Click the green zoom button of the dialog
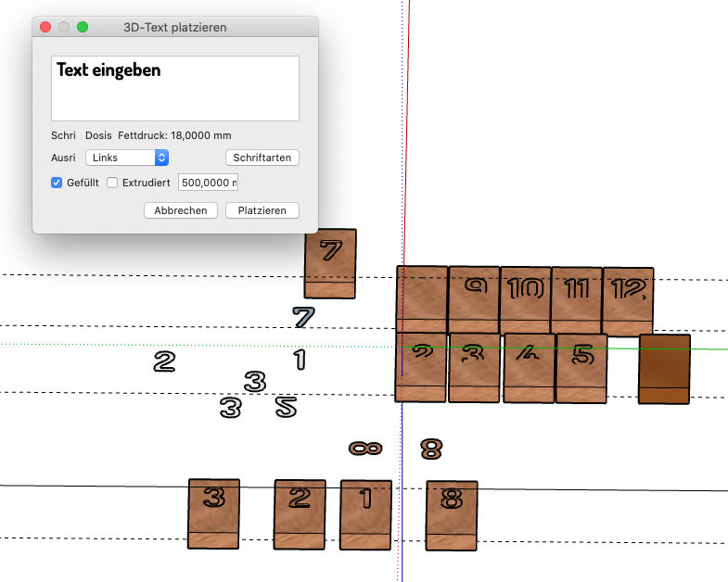Viewport: 728px width, 582px height. pos(82,27)
